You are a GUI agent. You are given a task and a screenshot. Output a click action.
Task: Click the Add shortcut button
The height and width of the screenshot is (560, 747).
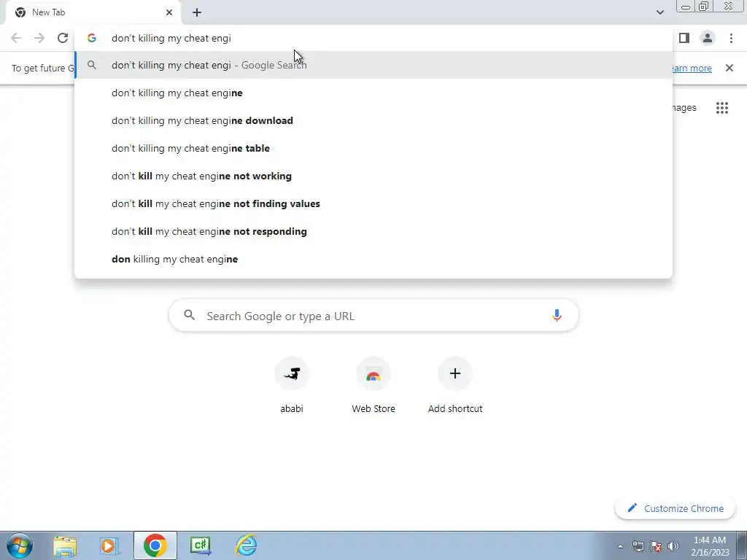[x=455, y=386]
